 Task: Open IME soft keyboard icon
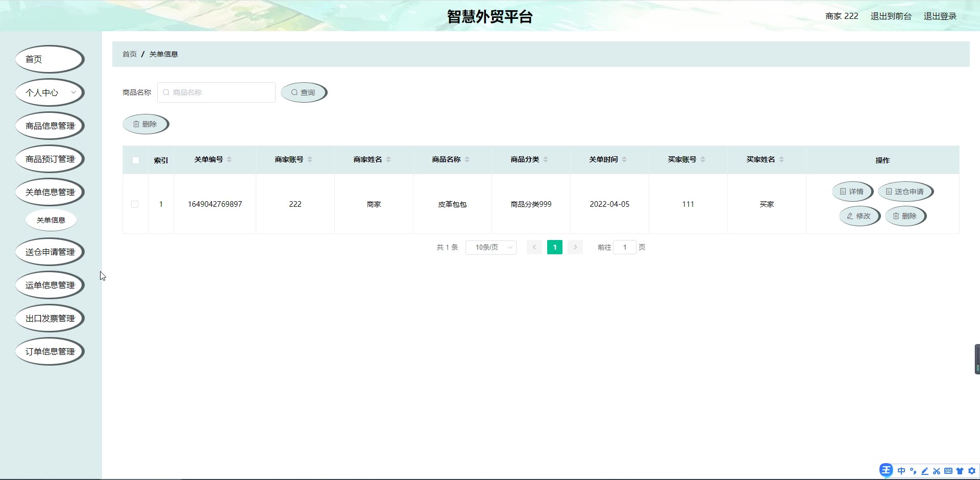tap(948, 471)
